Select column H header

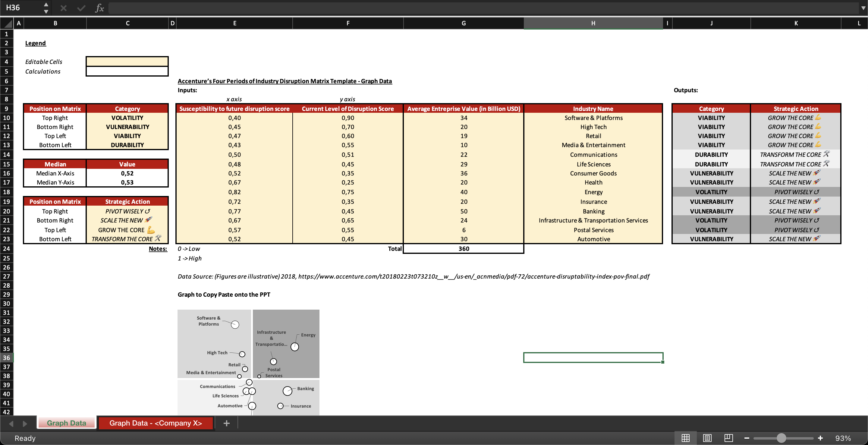pos(593,23)
